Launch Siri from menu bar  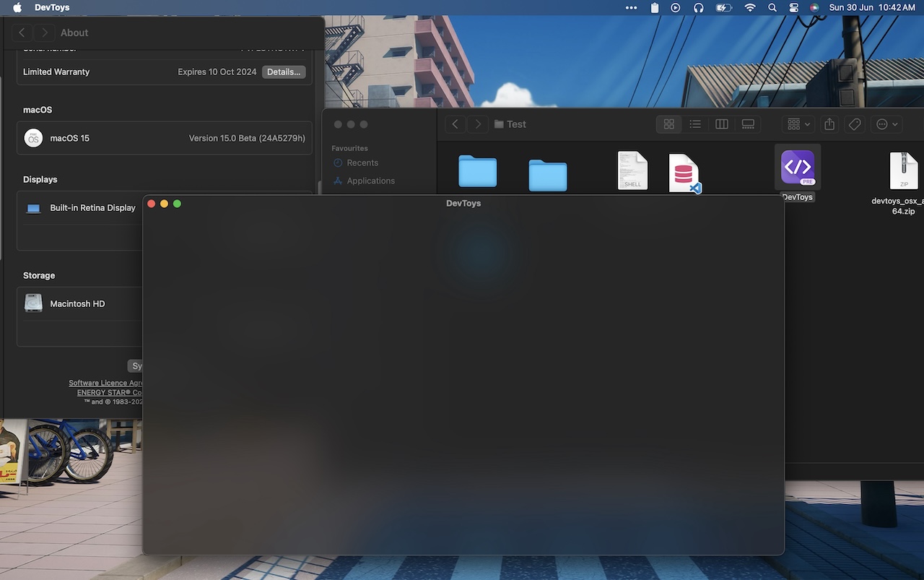point(814,7)
